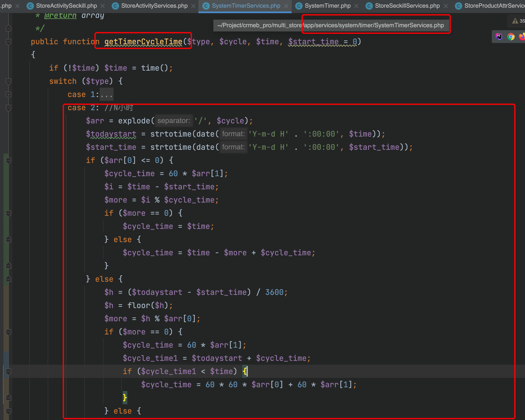
Task: Click the //N小时 comment
Action: [x=119, y=108]
